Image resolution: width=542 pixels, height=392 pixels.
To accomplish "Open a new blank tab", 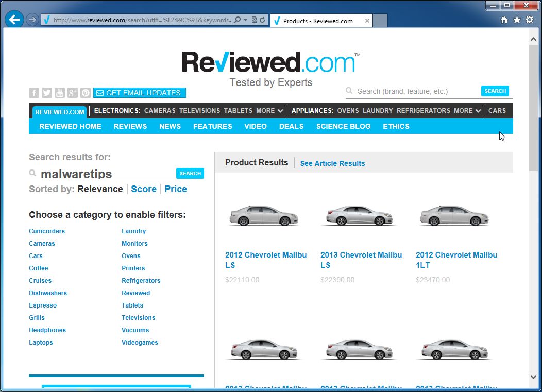I will pyautogui.click(x=380, y=21).
